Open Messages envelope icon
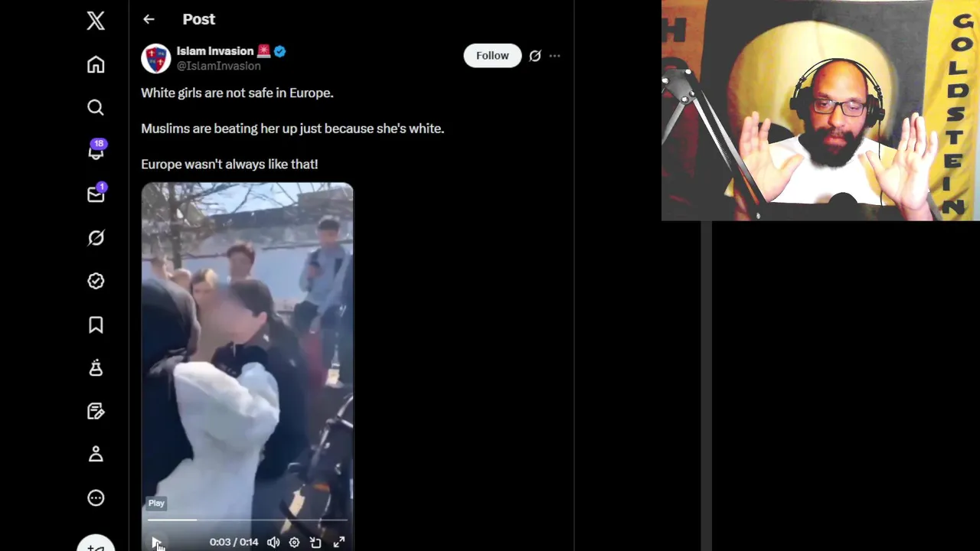The height and width of the screenshot is (551, 980). point(96,194)
